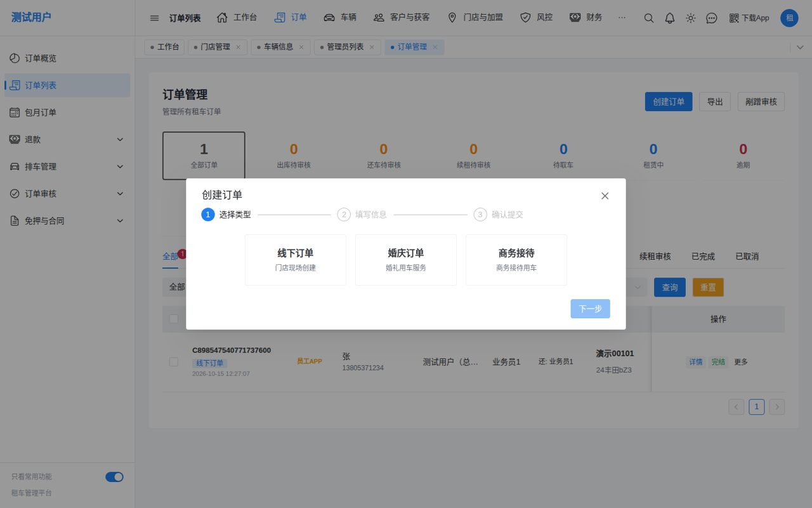The image size is (812, 508).
Task: Toggle the 只看常用功能 switch
Action: tap(114, 477)
